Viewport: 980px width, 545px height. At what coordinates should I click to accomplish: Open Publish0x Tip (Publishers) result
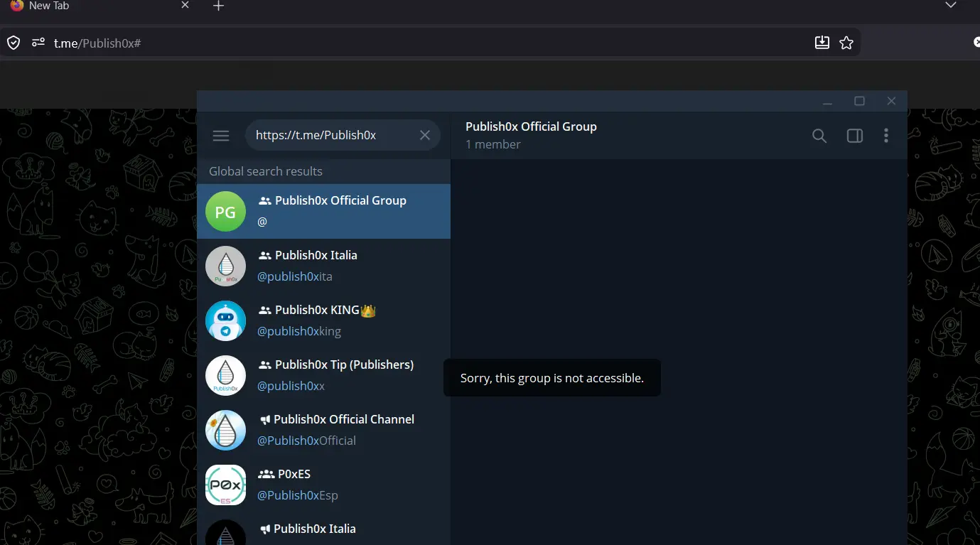click(323, 375)
